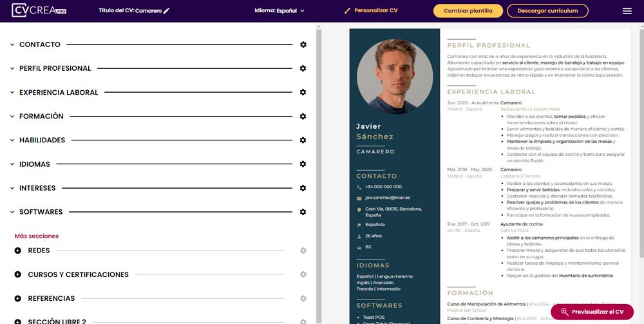Click Cambiar plantilla button

tap(468, 11)
